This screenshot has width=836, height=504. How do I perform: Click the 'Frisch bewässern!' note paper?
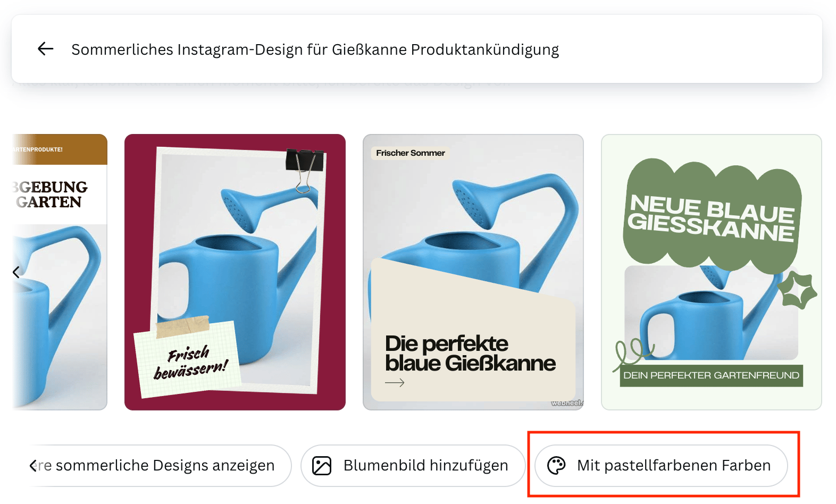point(187,358)
